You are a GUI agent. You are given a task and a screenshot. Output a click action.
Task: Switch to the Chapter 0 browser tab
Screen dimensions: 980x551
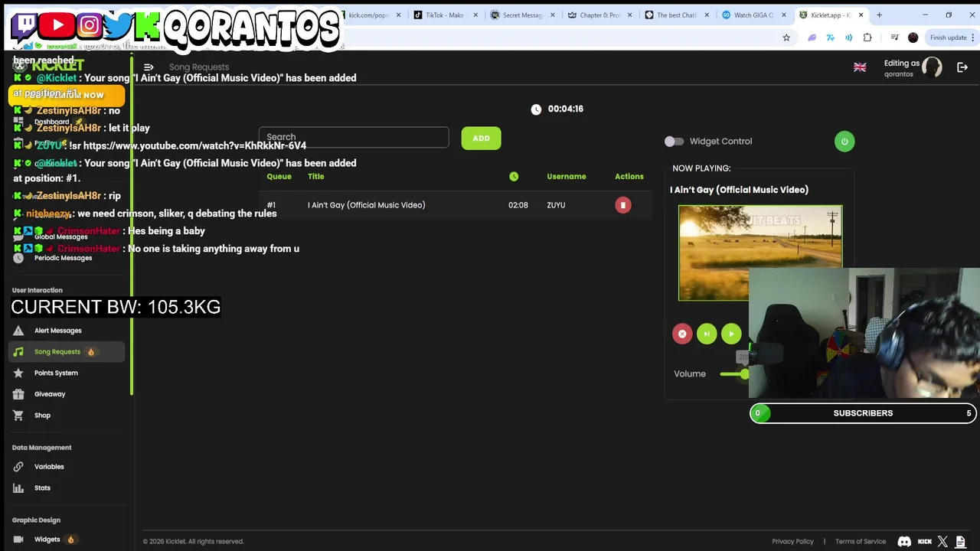pyautogui.click(x=599, y=15)
